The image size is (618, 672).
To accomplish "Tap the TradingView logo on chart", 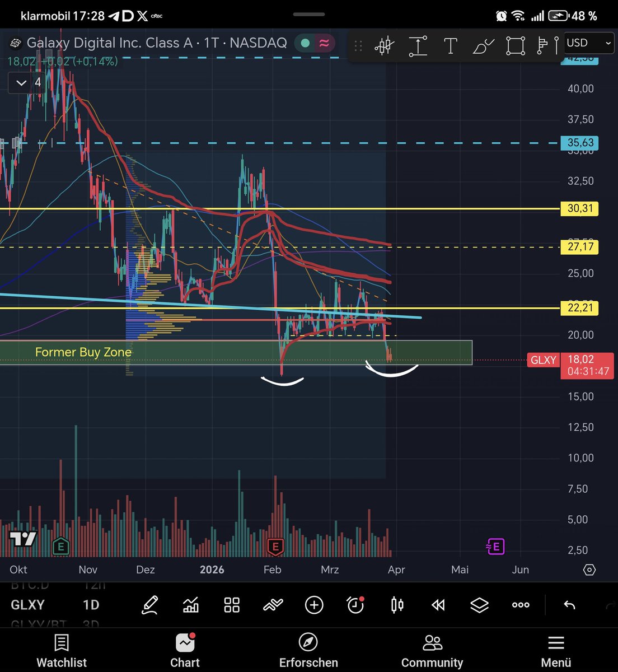I will click(x=23, y=539).
